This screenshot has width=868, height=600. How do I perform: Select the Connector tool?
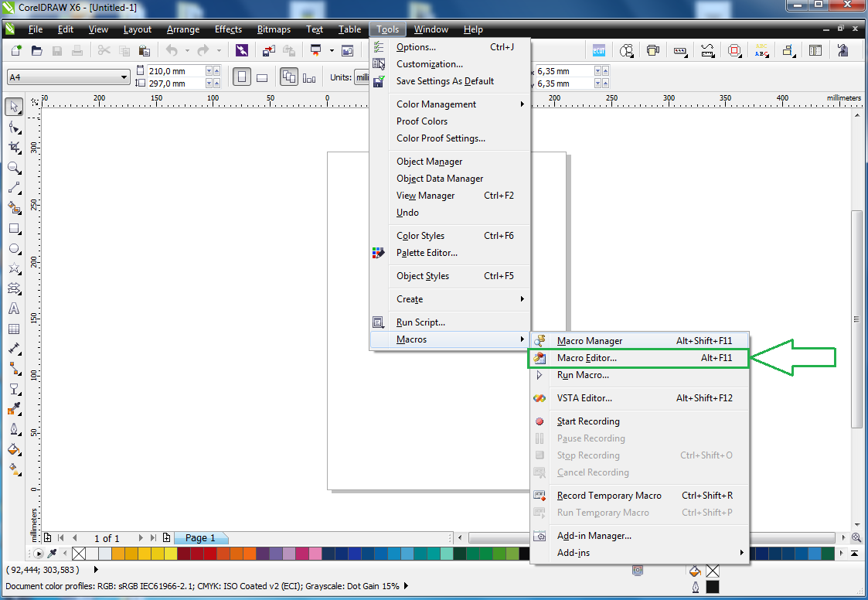15,369
